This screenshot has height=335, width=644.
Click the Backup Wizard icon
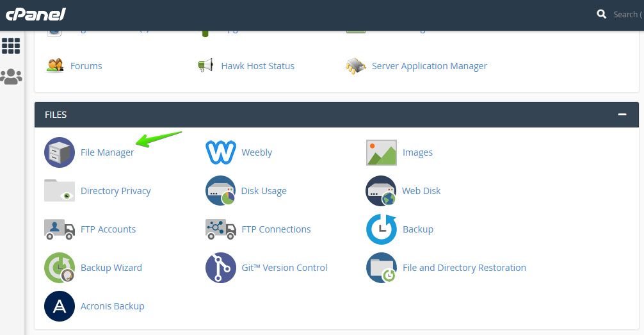(60, 268)
